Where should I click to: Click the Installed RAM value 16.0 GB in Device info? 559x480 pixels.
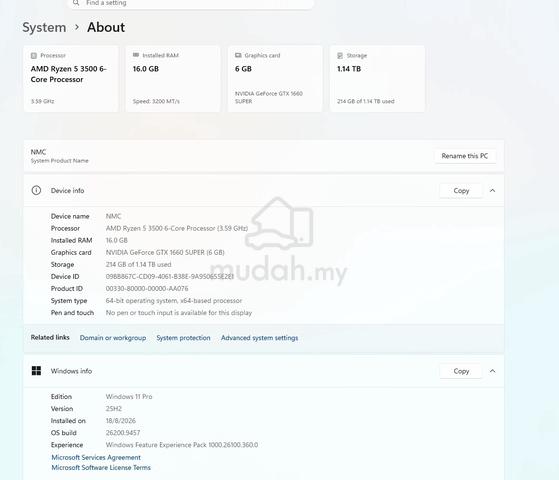coord(117,240)
